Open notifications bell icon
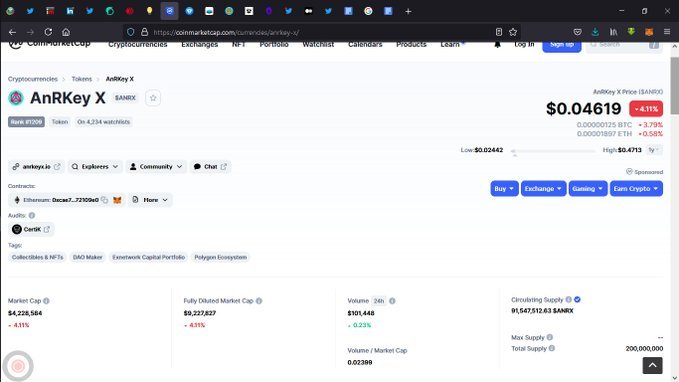 coord(497,44)
